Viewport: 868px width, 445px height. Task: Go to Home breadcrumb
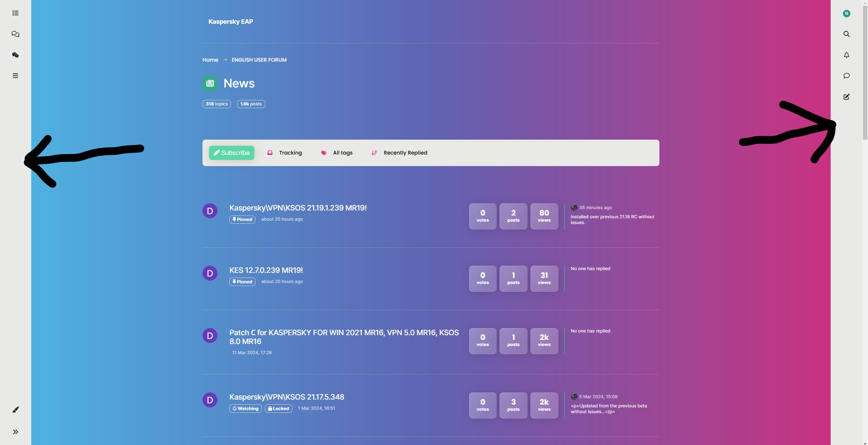click(x=210, y=60)
